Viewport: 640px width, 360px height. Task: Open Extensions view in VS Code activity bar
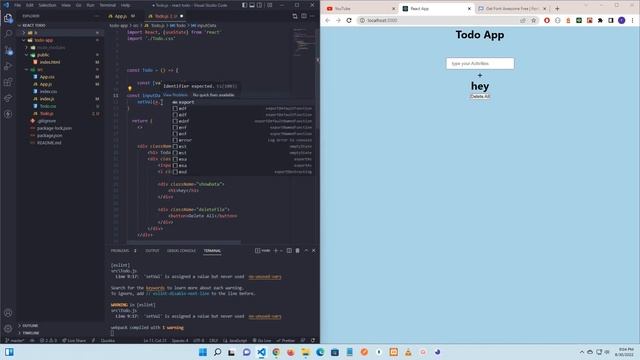click(8, 82)
